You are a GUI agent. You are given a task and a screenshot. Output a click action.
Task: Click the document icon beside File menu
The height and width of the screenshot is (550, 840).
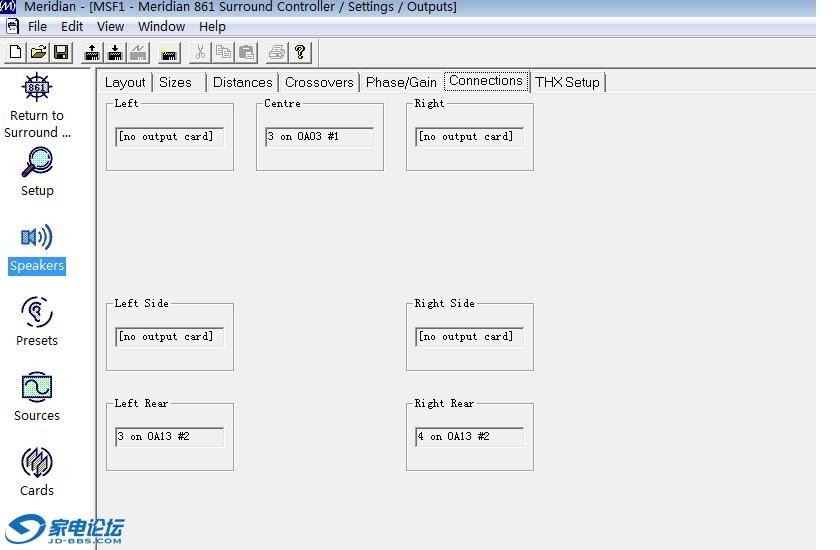pos(12,26)
